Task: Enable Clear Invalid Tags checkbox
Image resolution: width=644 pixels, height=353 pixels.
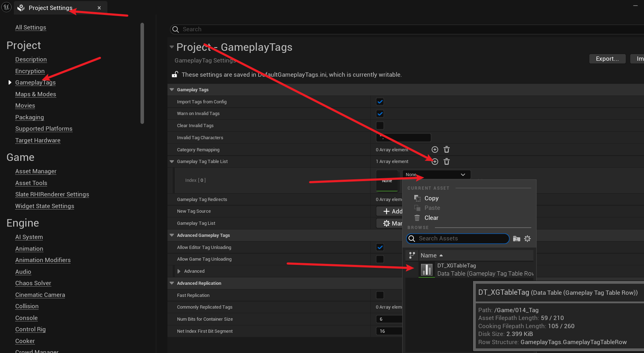Action: point(380,126)
